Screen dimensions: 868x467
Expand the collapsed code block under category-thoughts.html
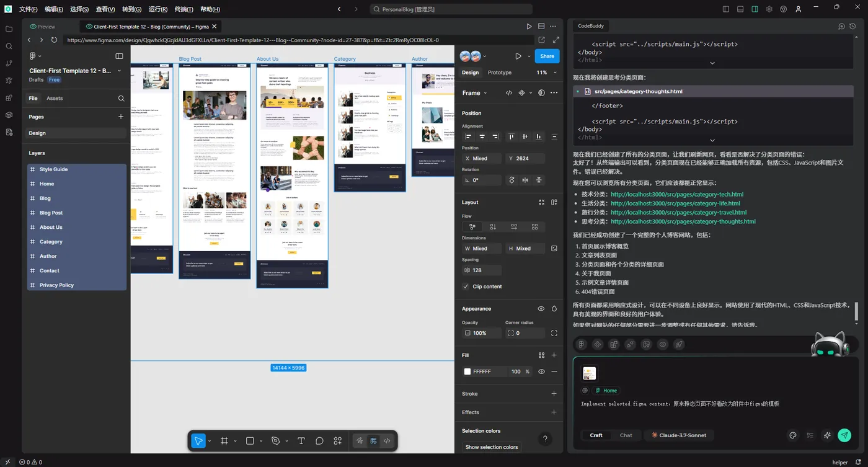pyautogui.click(x=712, y=140)
